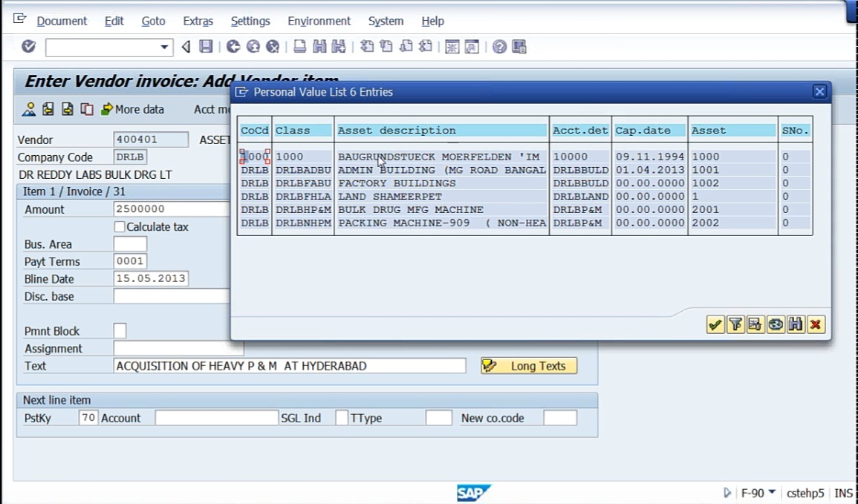Click the First Page icon in toolbar
Screen dimensions: 858x504
[367, 47]
